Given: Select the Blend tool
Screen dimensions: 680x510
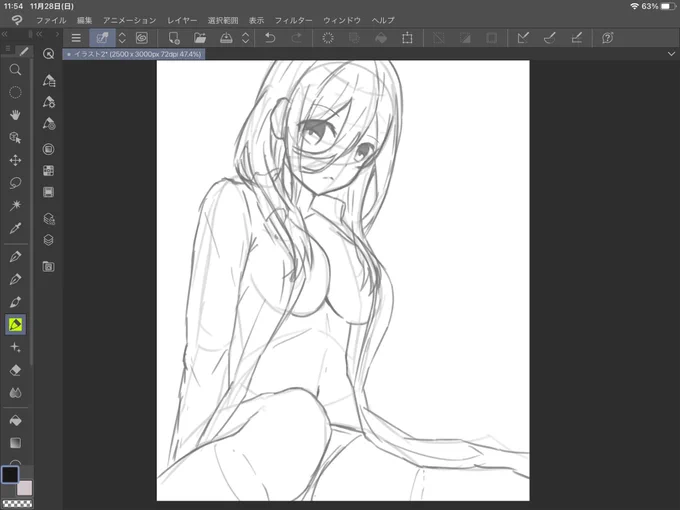Looking at the screenshot, I should point(15,393).
